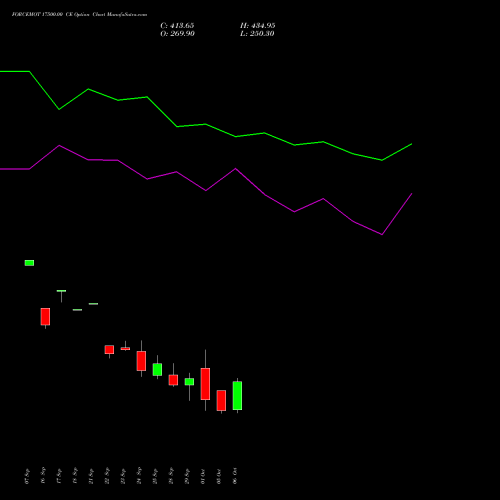
Task: Click the green indicator line
Action: 206,124
